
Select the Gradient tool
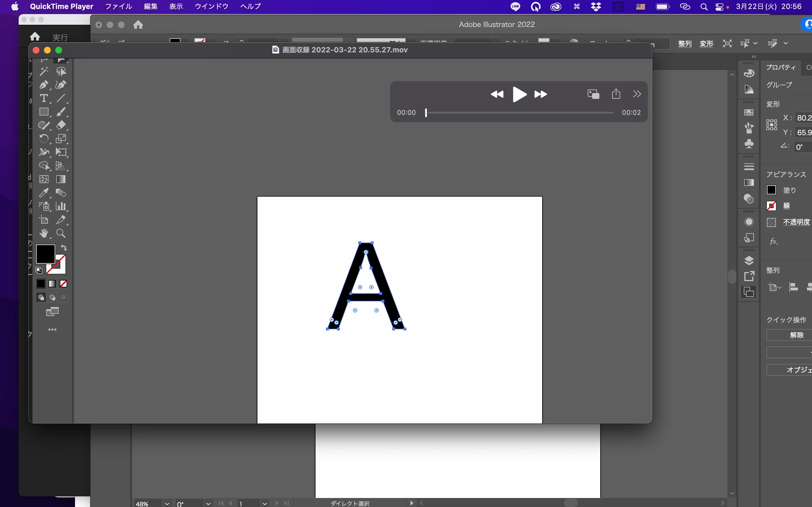61,179
